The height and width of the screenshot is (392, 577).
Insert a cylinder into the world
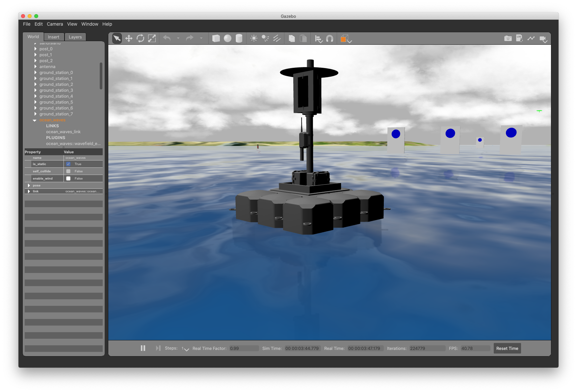pyautogui.click(x=238, y=38)
